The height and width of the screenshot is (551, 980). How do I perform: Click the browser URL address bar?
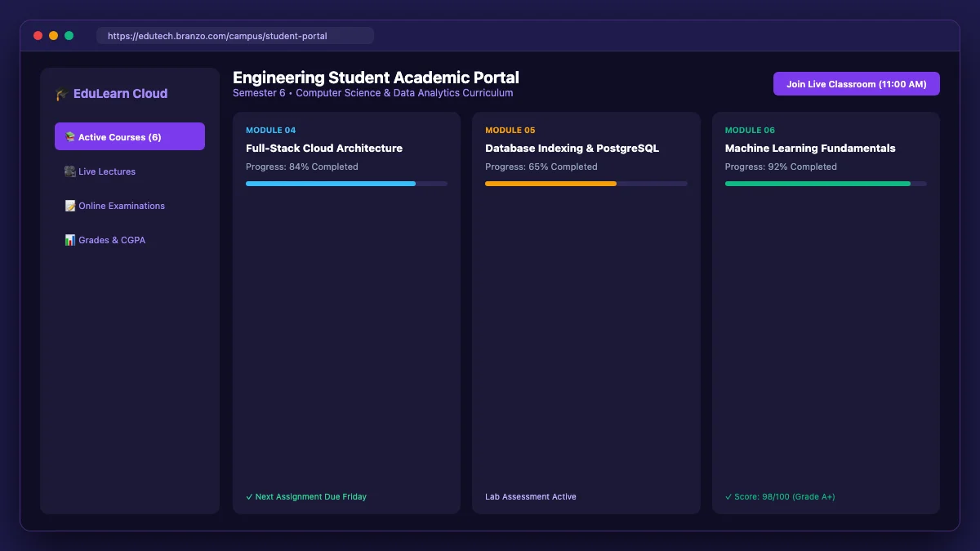click(x=235, y=36)
